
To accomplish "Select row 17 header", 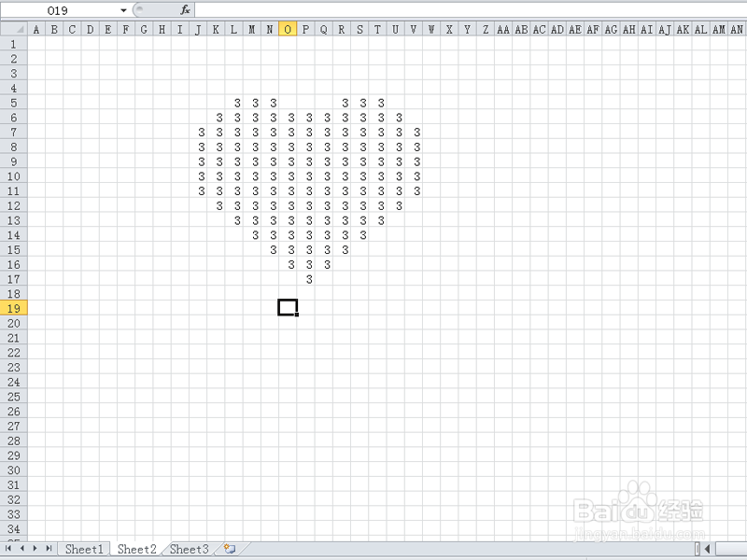I will [14, 279].
